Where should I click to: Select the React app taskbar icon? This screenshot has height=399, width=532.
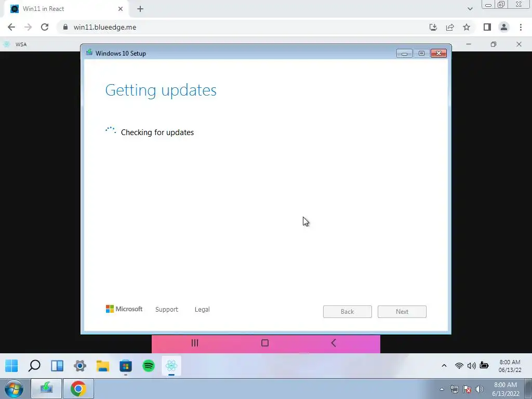[171, 366]
